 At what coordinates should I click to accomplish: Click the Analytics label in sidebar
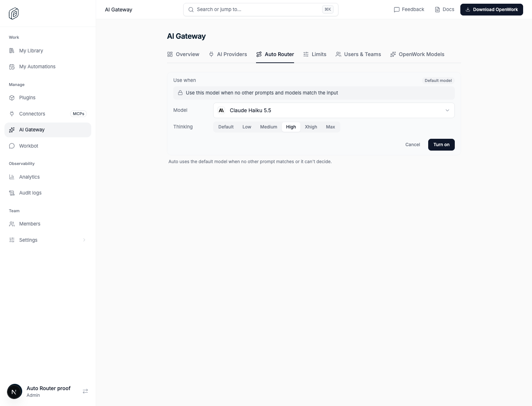[x=30, y=177]
